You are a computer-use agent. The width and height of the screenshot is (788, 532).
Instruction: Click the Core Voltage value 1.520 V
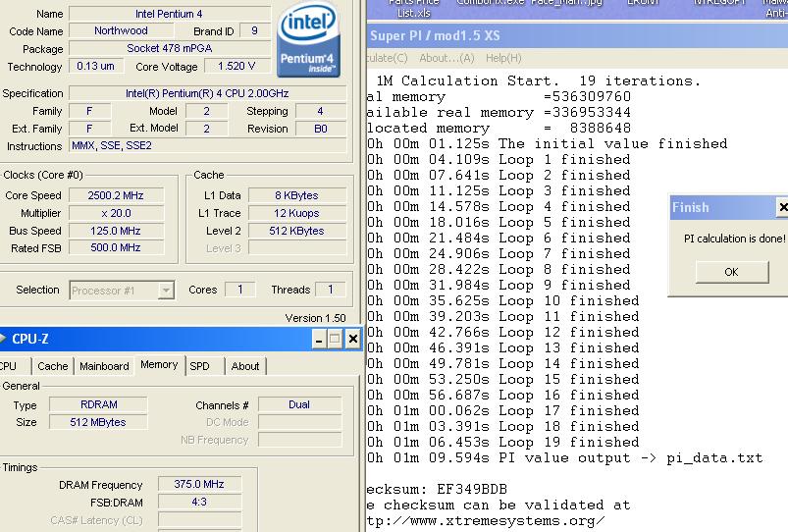click(236, 66)
